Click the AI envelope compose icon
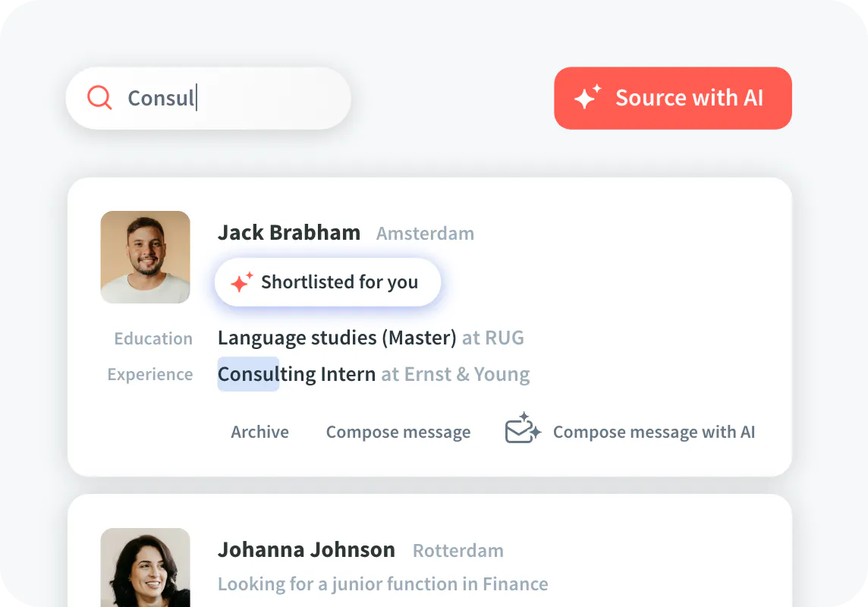Viewport: 868px width, 607px height. tap(523, 429)
